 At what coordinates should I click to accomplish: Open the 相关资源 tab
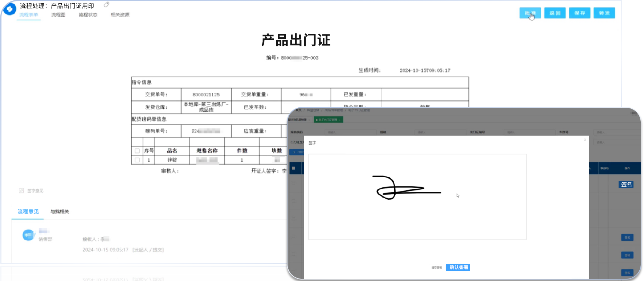coord(120,15)
